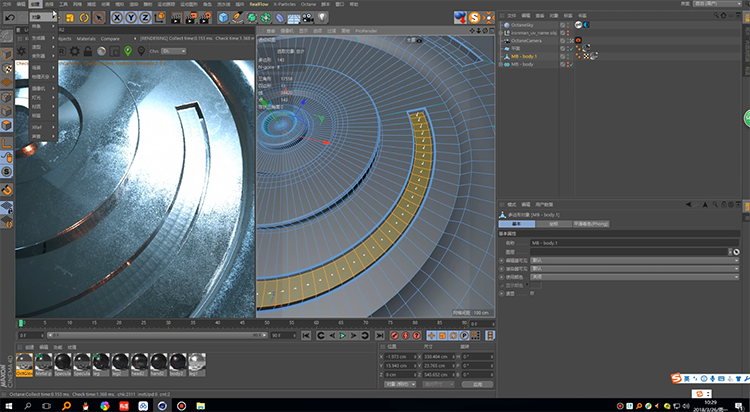Image resolution: width=750 pixels, height=412 pixels.
Task: Click the Undo arrow in the top toolbar
Action: 10,18
